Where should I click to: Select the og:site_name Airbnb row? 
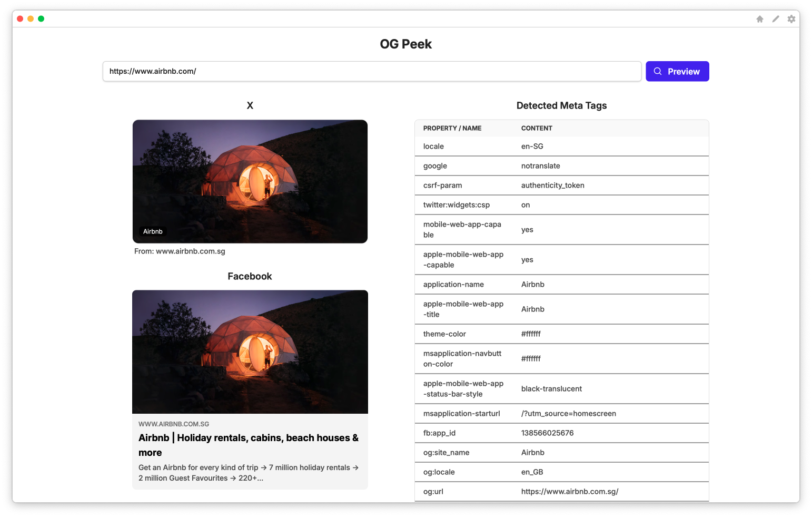click(562, 452)
